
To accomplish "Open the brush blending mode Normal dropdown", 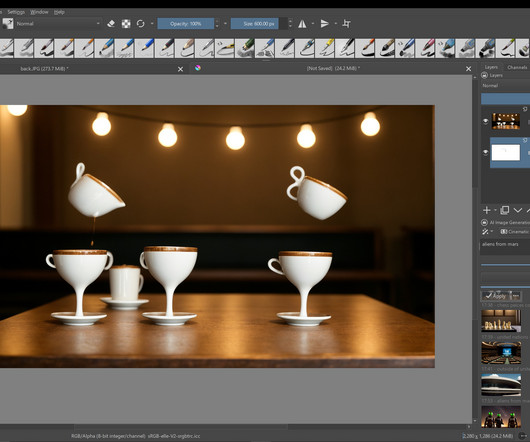I will (57, 24).
